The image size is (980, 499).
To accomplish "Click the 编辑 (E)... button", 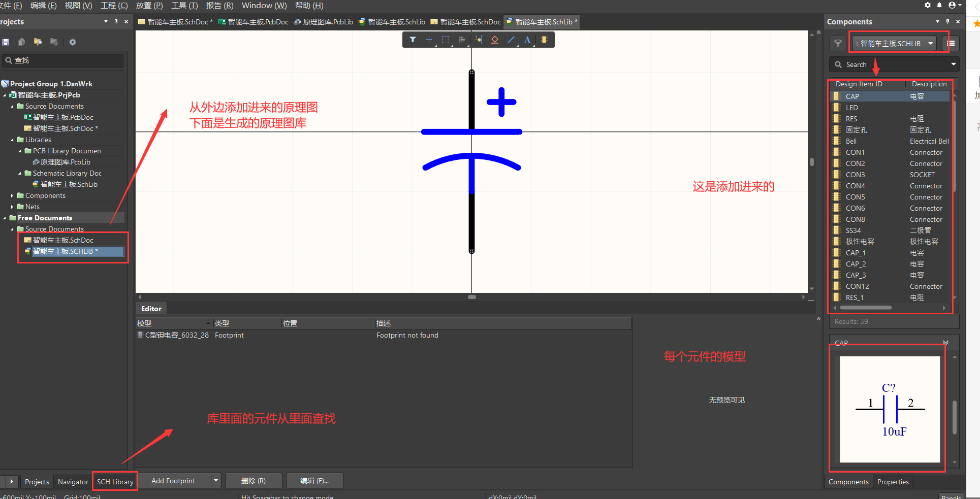I will tap(314, 481).
